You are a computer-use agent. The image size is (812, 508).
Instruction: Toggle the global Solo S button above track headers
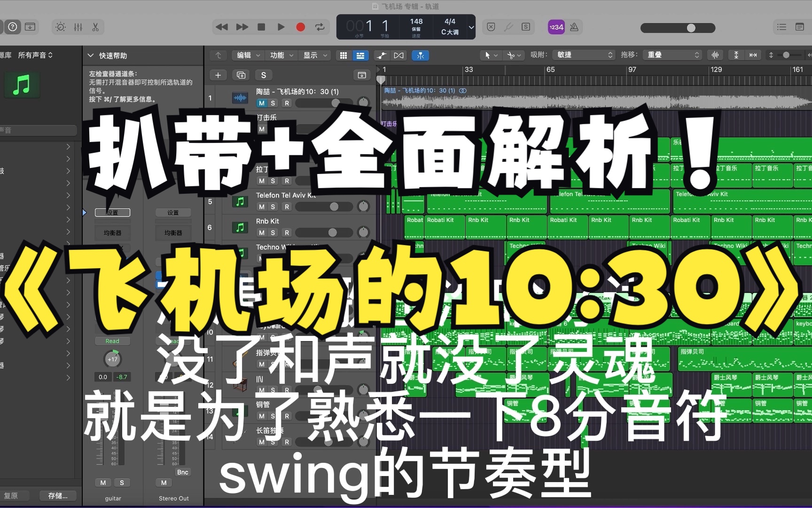coord(264,75)
